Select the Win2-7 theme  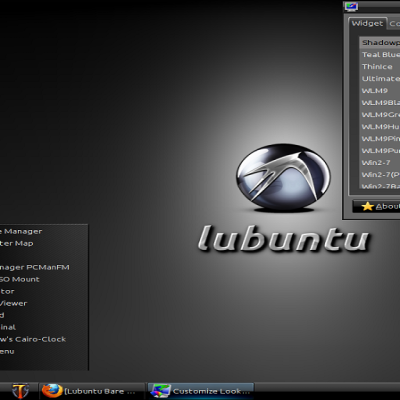[380, 163]
